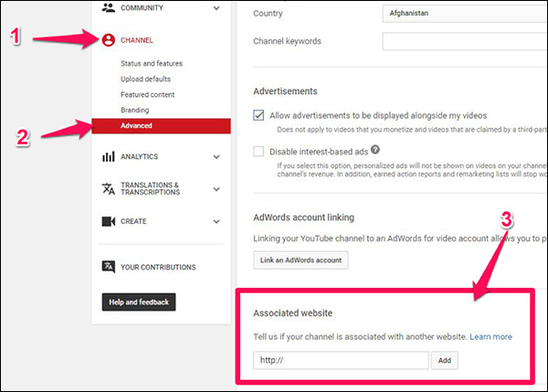Image resolution: width=548 pixels, height=392 pixels.
Task: Open help icon next to interest-based ads
Action: (375, 150)
